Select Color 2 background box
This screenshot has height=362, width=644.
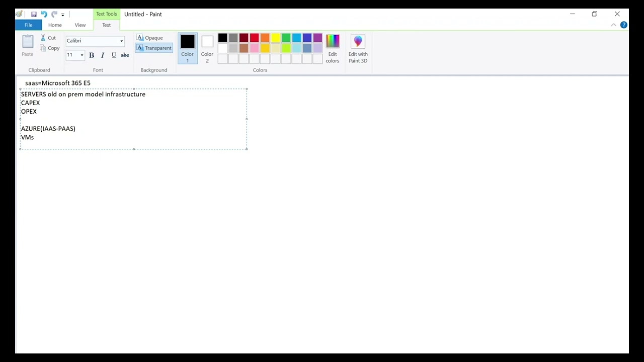207,49
